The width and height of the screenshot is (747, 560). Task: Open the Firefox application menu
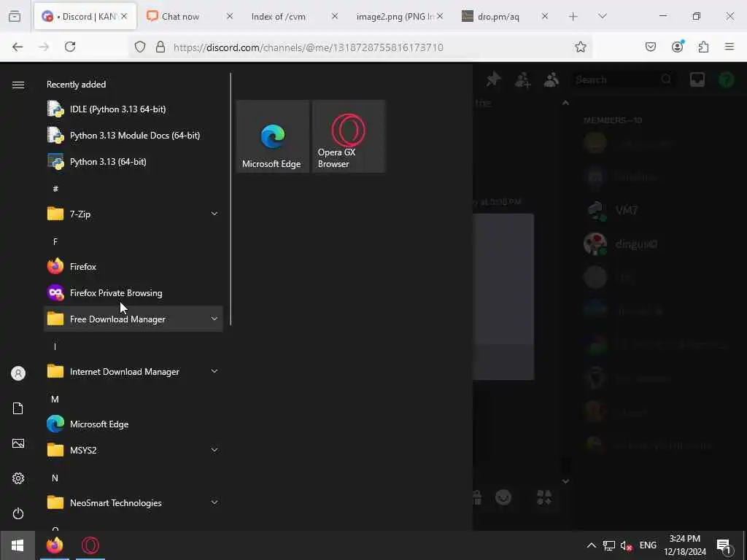729,47
